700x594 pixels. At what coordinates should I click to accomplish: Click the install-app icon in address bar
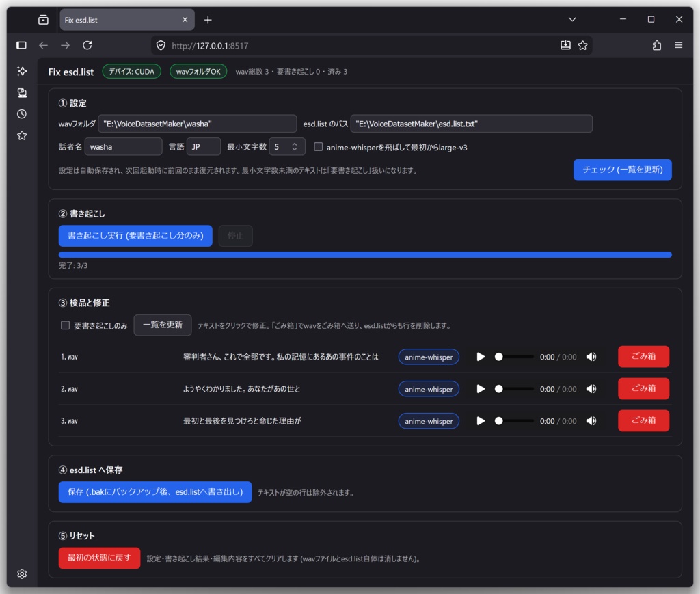[565, 45]
